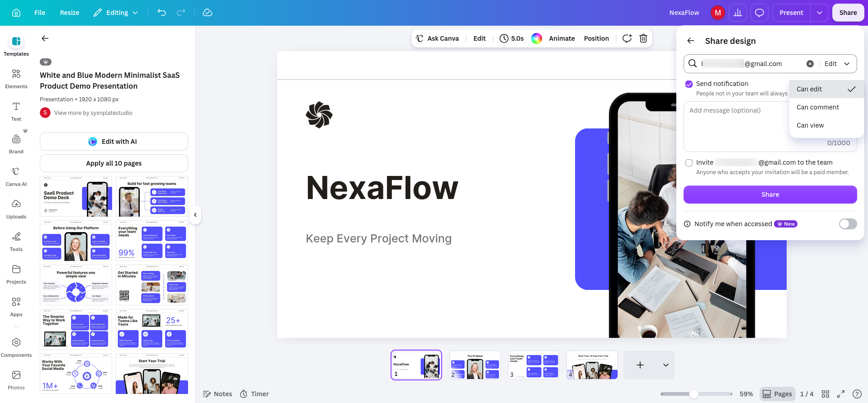Open the analytics chart icon

click(738, 13)
